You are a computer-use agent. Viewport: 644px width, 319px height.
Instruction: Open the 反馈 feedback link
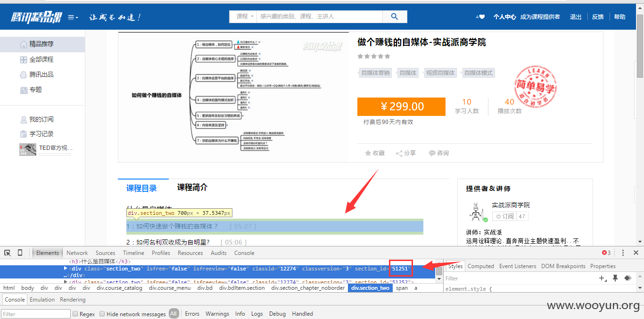(598, 17)
